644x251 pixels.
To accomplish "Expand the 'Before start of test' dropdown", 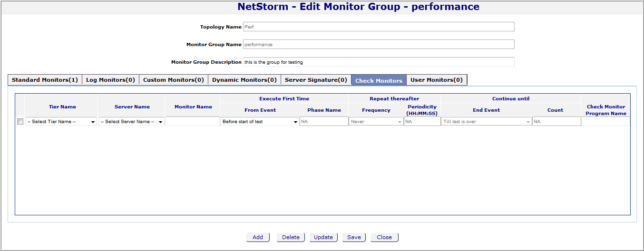I will pyautogui.click(x=260, y=122).
